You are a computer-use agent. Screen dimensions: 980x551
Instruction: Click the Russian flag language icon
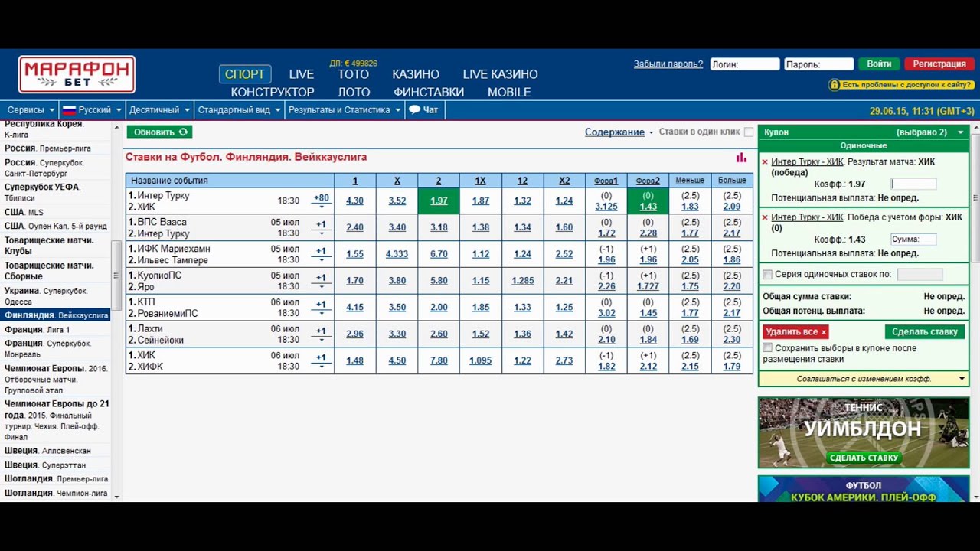[69, 110]
